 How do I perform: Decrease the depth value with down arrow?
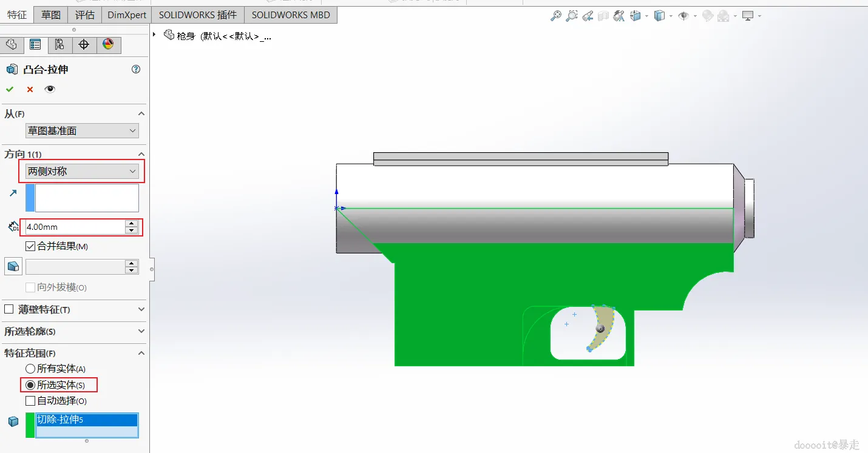click(x=131, y=230)
